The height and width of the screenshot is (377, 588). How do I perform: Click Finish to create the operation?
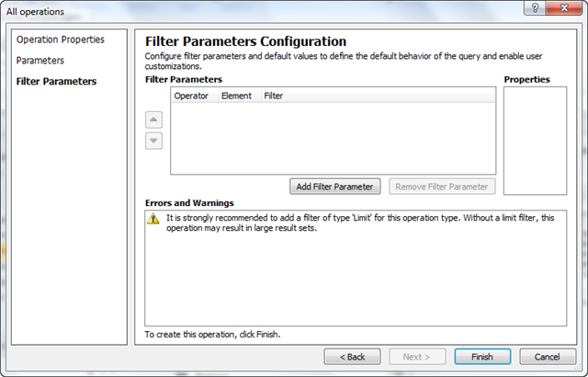pyautogui.click(x=481, y=357)
